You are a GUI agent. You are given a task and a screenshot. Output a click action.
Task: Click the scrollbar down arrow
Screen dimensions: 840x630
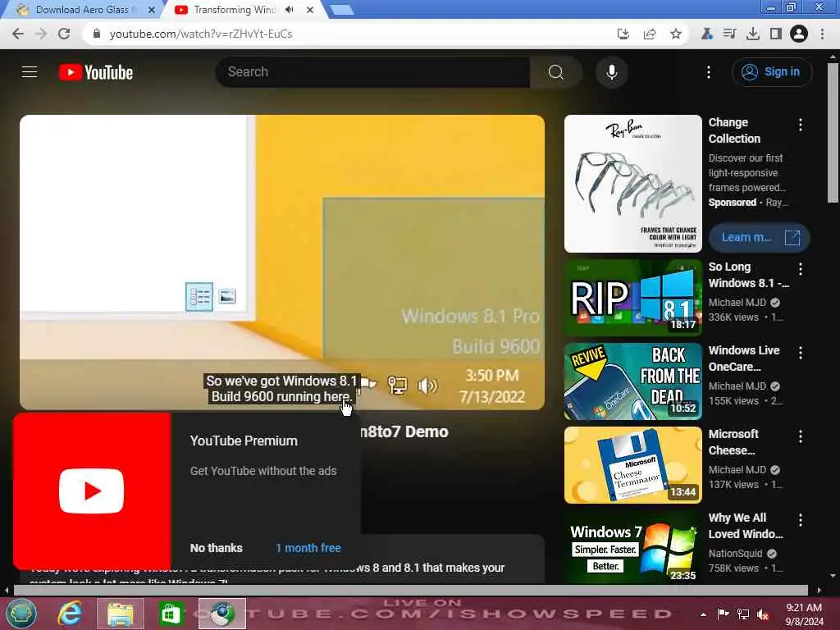[x=833, y=576]
